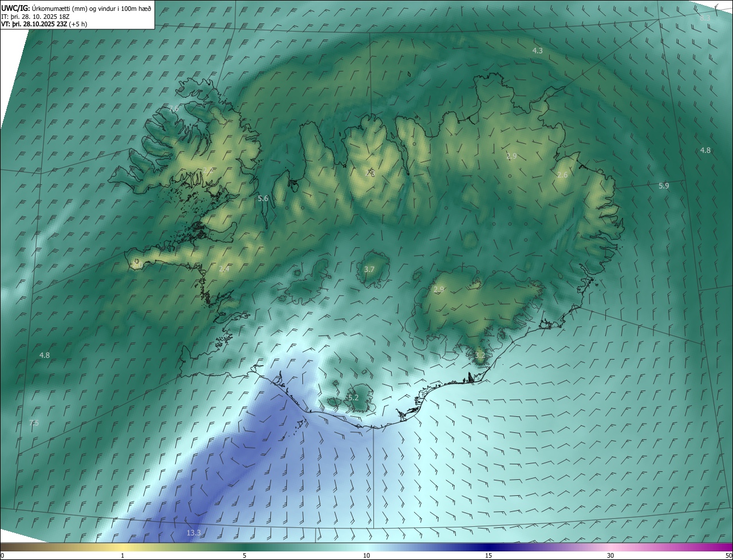Viewport: 733px width, 560px height.
Task: Click the 2.4 label in west Iceland
Action: tap(224, 269)
